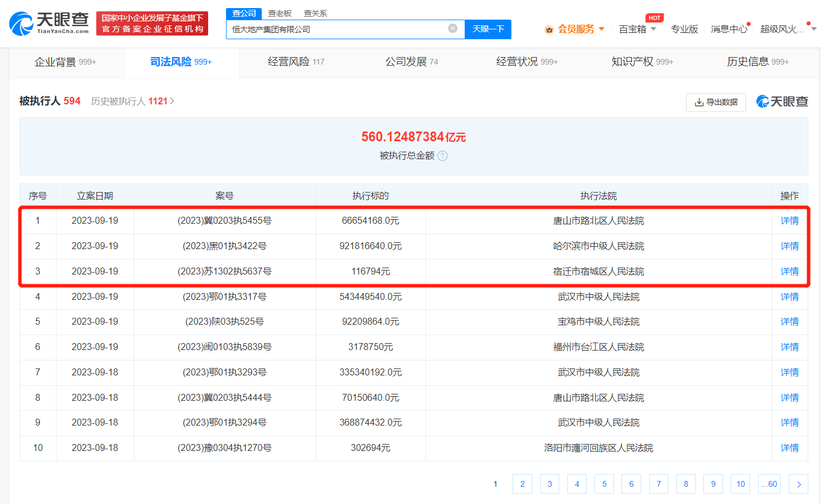Clear the search box text
This screenshot has height=504, width=821.
point(453,29)
